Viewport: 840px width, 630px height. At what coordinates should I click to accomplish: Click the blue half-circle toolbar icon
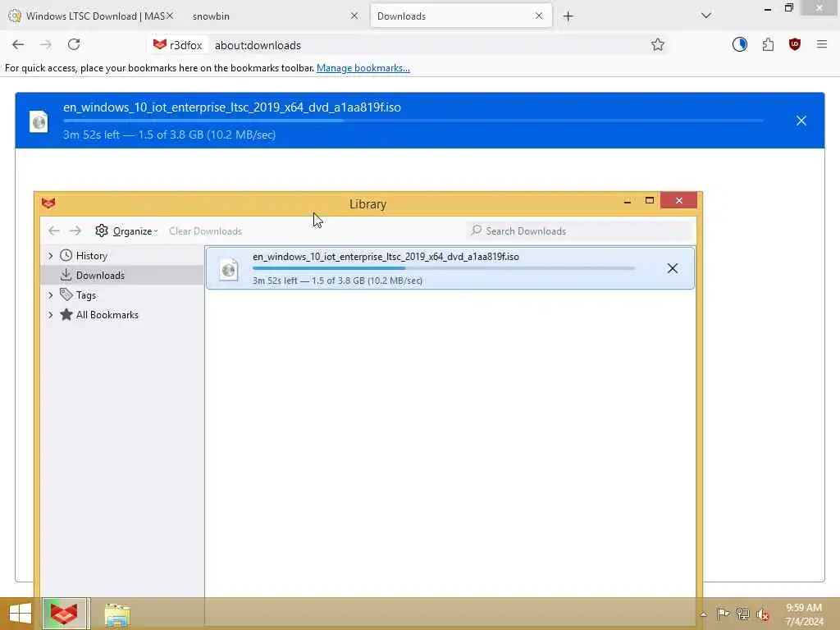point(740,44)
